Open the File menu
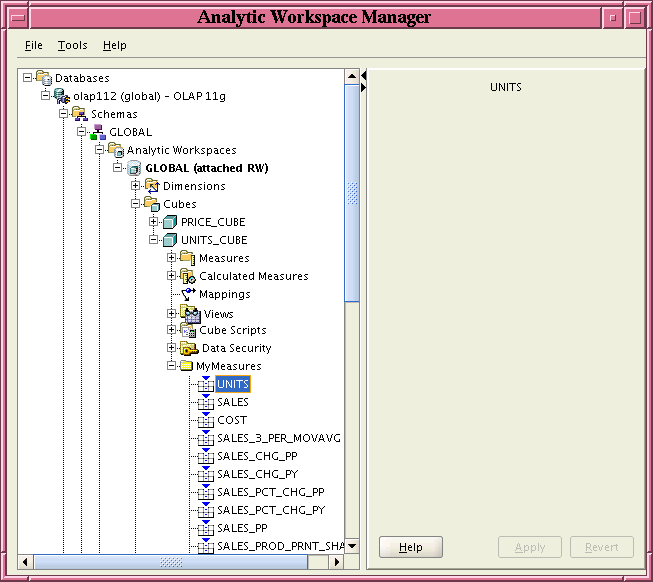The height and width of the screenshot is (582, 653). click(x=34, y=45)
